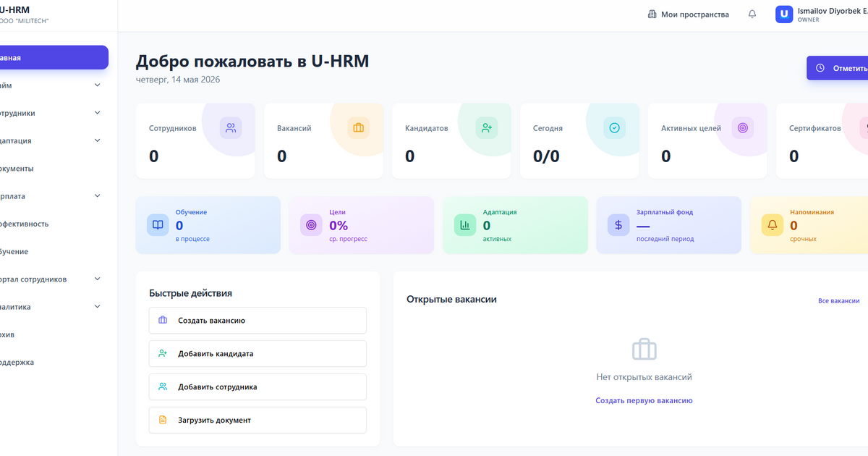The height and width of the screenshot is (456, 868).
Task: Expand the Адаптация sidebar chevron
Action: click(x=98, y=140)
